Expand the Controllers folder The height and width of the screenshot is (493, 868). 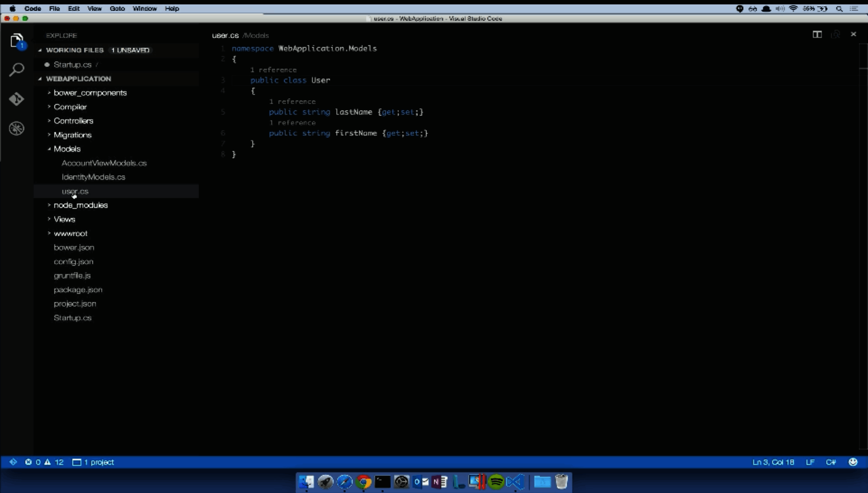(x=73, y=121)
